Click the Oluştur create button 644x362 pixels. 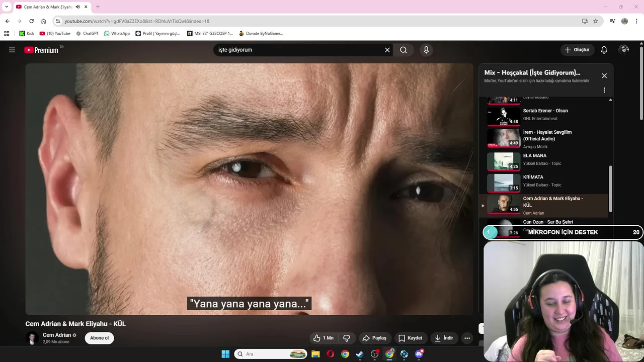click(578, 50)
